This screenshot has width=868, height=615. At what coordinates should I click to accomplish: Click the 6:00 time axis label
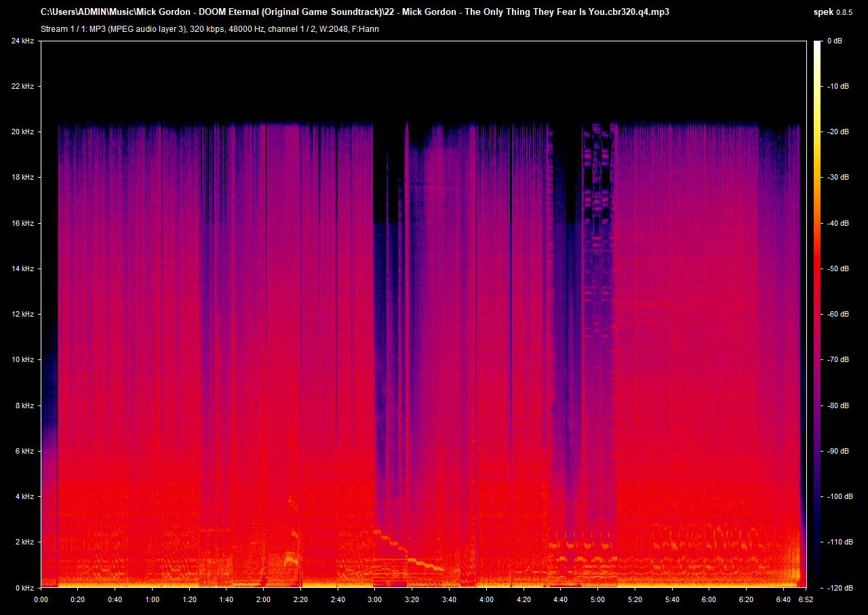[708, 600]
